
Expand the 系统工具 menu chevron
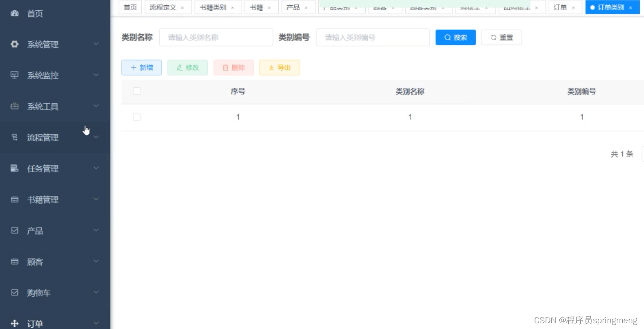tap(96, 106)
